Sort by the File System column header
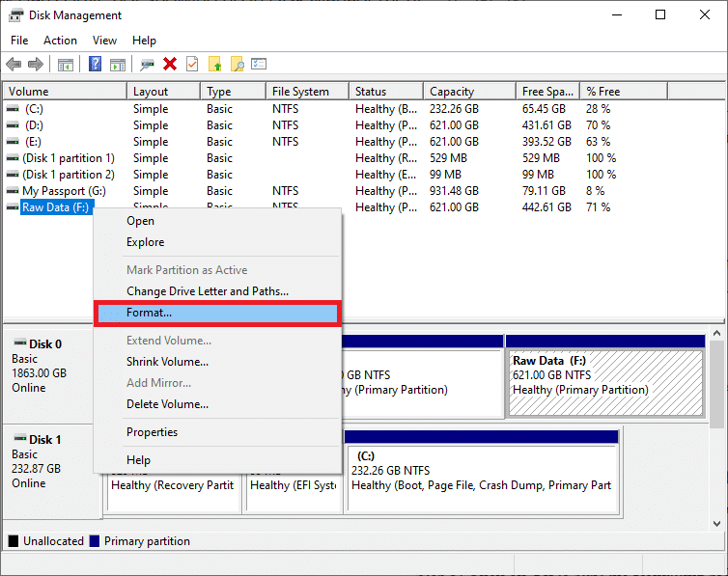This screenshot has height=576, width=728. click(300, 92)
